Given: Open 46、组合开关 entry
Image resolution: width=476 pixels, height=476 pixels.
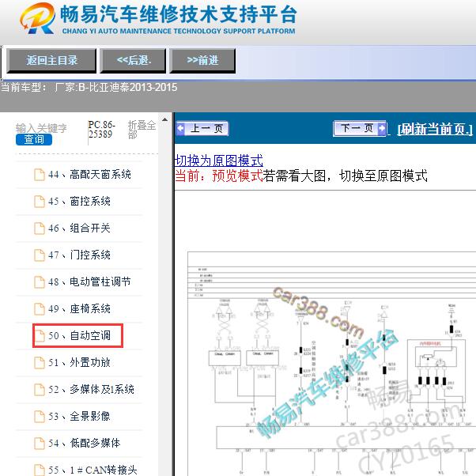Looking at the screenshot, I should pyautogui.click(x=79, y=229).
